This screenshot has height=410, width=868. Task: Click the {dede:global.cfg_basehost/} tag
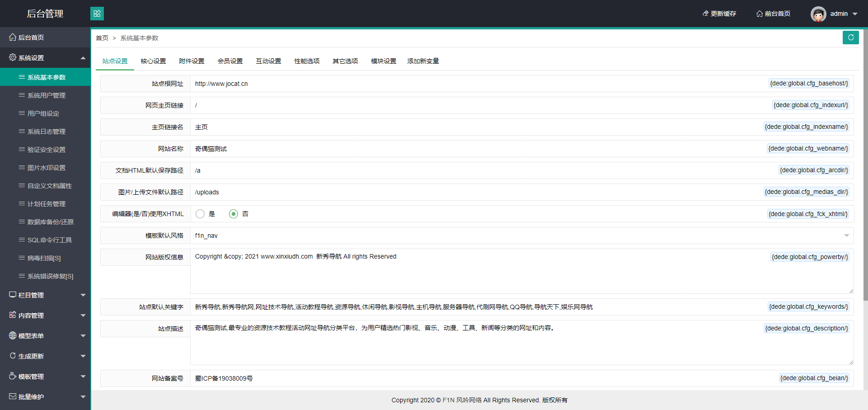(x=809, y=83)
